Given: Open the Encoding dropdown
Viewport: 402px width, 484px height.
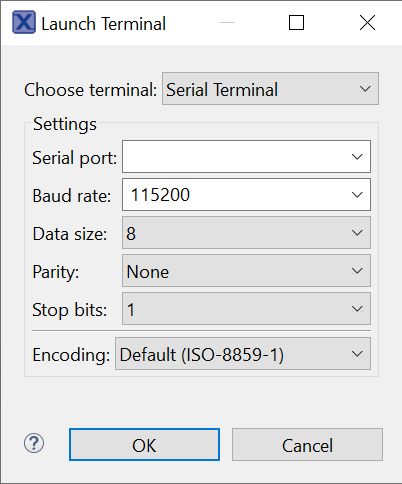Looking at the screenshot, I should point(243,354).
